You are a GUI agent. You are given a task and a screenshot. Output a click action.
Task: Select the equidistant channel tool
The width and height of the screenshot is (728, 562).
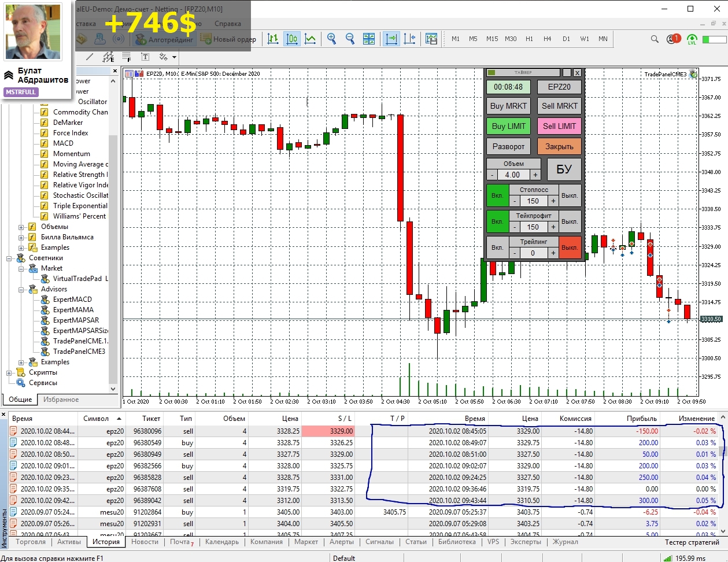pyautogui.click(x=108, y=57)
